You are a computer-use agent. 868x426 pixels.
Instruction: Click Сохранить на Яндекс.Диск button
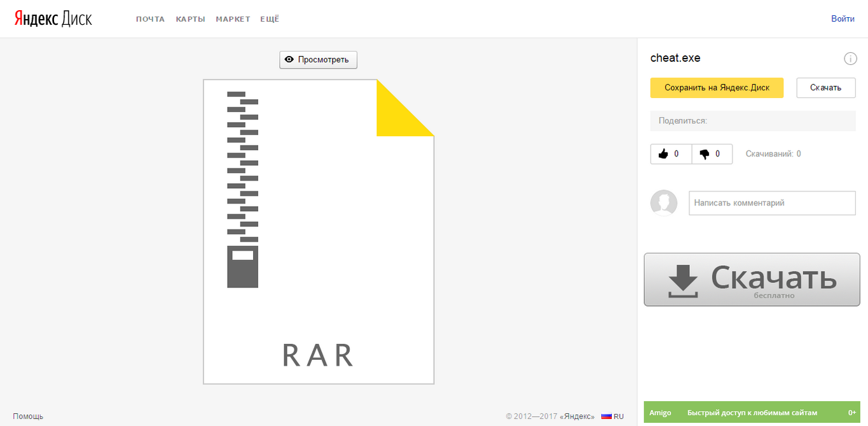point(717,88)
